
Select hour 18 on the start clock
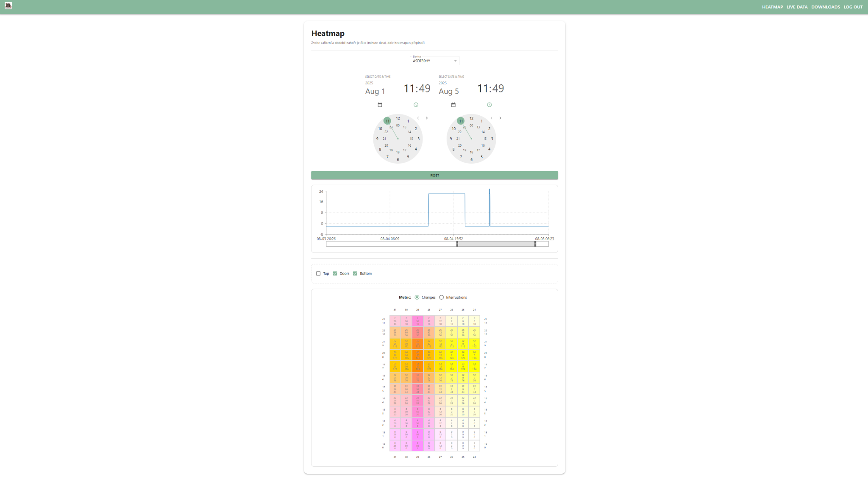[x=398, y=153]
